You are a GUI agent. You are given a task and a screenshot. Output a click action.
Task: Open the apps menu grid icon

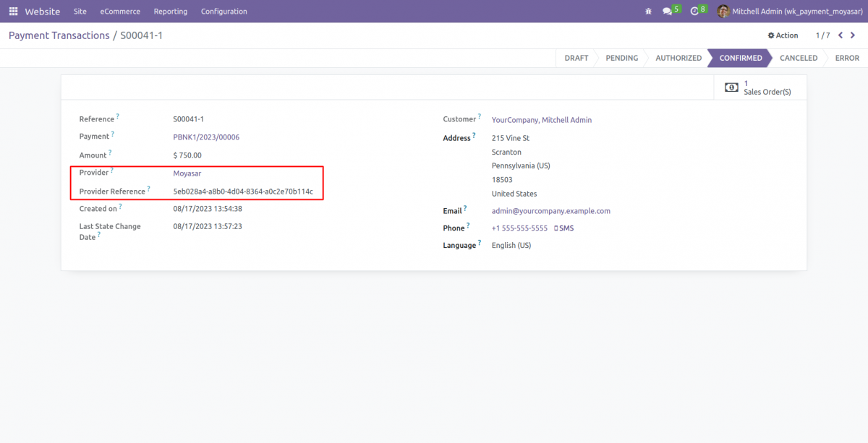click(x=12, y=11)
